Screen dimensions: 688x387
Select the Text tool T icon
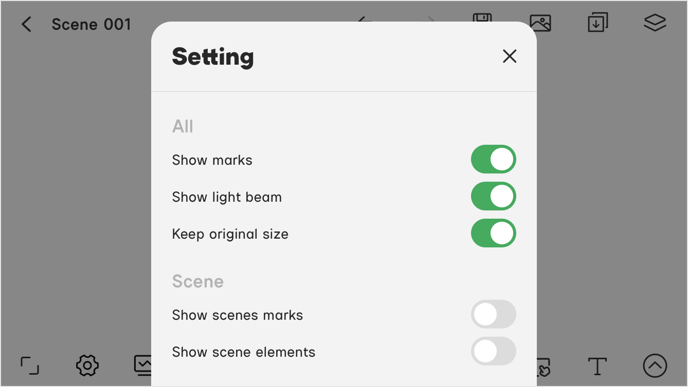point(597,366)
